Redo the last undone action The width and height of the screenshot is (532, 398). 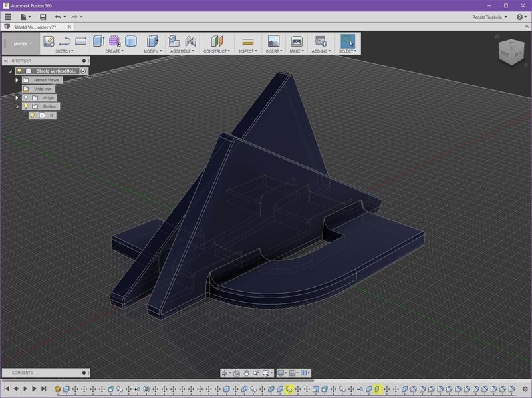[x=74, y=17]
